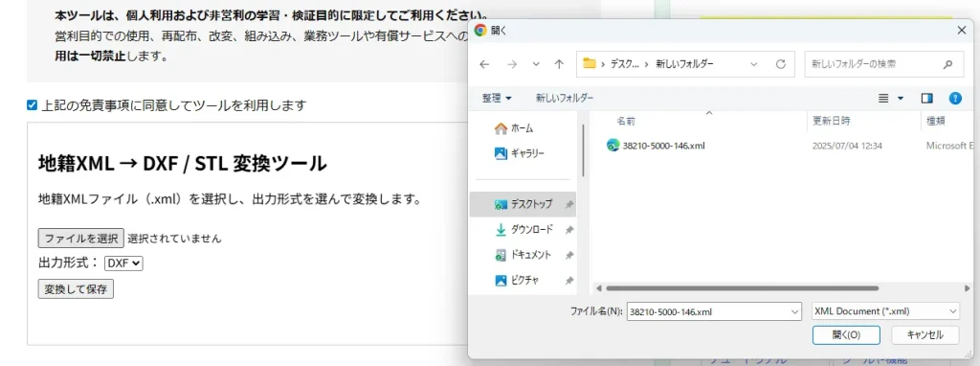Click 新しいフォルダー breadcrumb in address bar
Viewport: 980px width, 366px height.
click(684, 64)
